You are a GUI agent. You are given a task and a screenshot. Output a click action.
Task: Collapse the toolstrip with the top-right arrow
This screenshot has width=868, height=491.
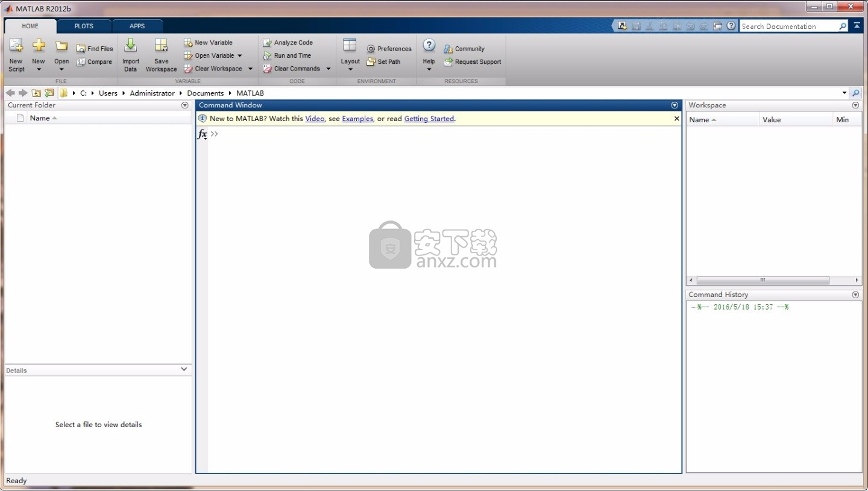857,26
